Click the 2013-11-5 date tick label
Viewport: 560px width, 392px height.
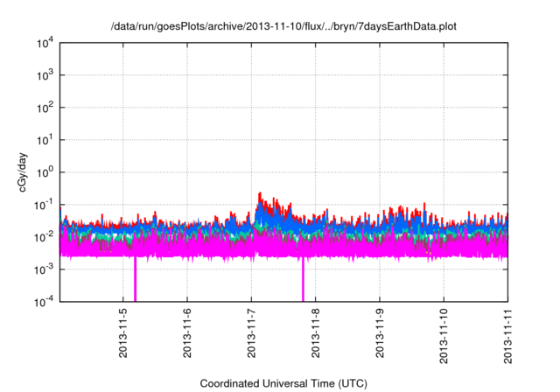tap(122, 333)
